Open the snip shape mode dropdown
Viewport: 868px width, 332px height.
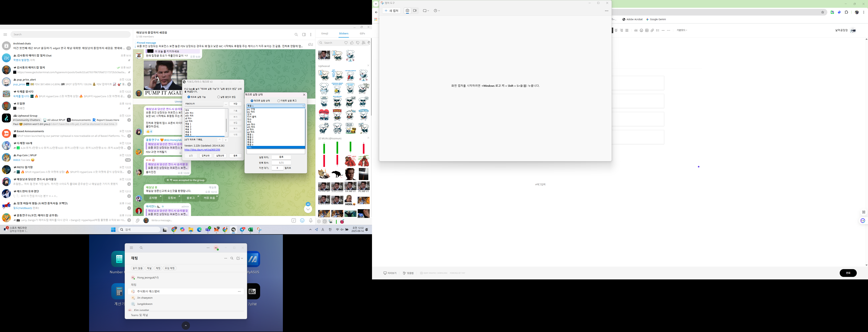point(426,11)
